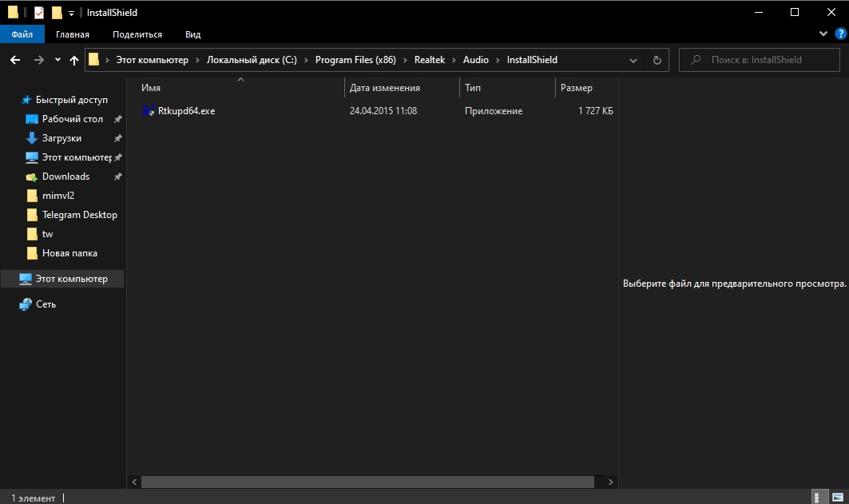Image resolution: width=849 pixels, height=504 pixels.
Task: Click Audio in the address breadcrumb
Action: tap(475, 60)
